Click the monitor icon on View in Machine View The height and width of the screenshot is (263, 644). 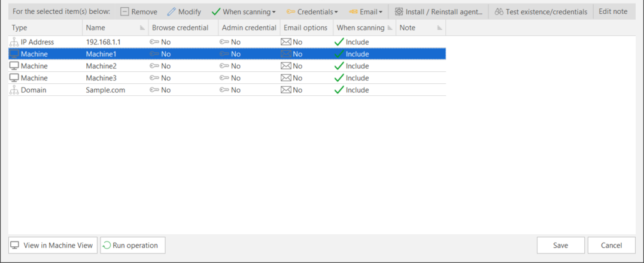pos(15,246)
